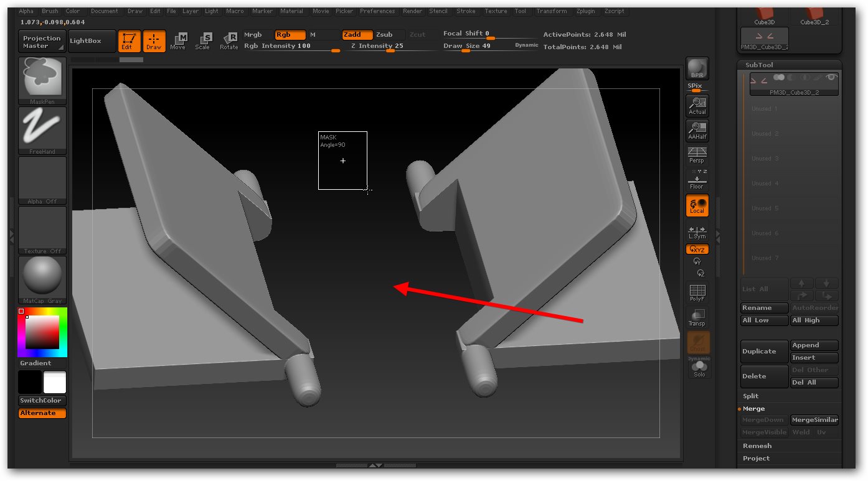Viewport: 868px width, 481px height.
Task: Open the Alpha Off selector
Action: tap(42, 180)
